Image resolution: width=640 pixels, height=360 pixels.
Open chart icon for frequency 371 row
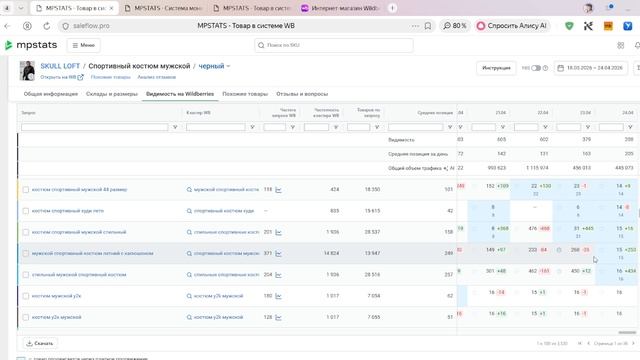tap(278, 253)
